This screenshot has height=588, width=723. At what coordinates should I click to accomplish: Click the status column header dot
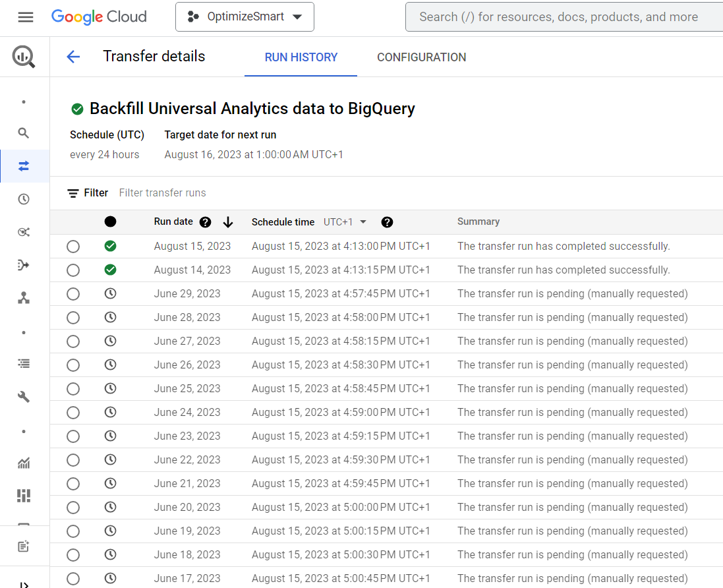coord(110,222)
